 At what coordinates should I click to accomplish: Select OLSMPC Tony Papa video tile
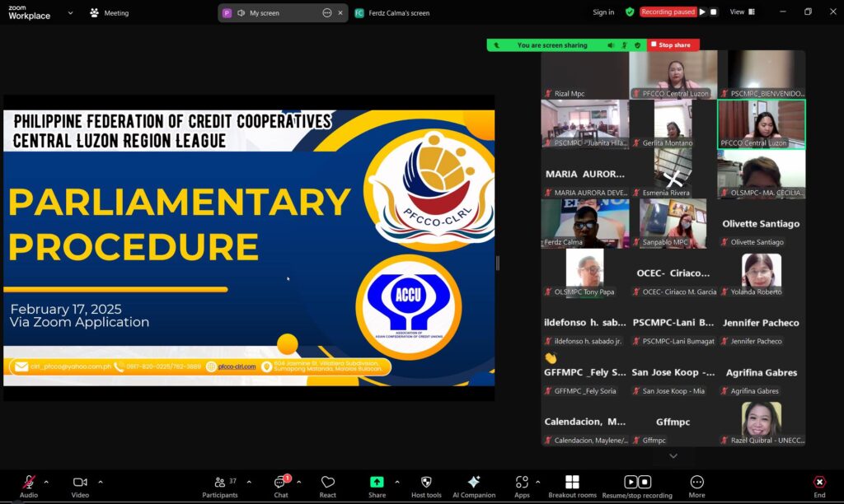point(584,273)
